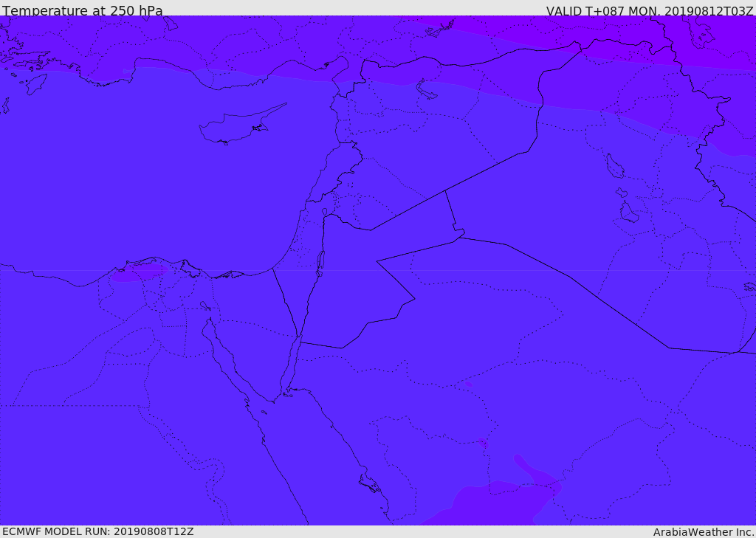Click the 'ECMWF MODEL RUN: 20190808T12Z' label

pyautogui.click(x=98, y=531)
